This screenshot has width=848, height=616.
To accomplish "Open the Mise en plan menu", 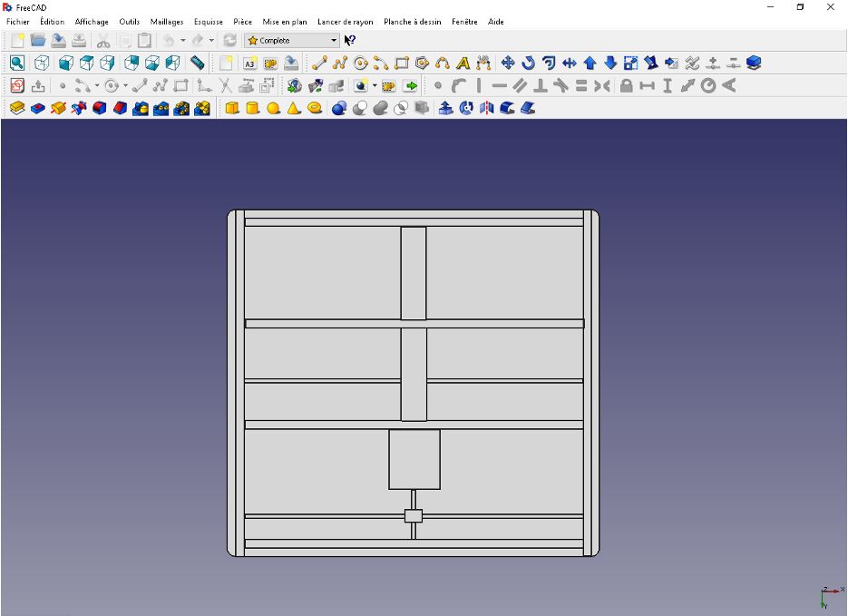I will pyautogui.click(x=285, y=22).
